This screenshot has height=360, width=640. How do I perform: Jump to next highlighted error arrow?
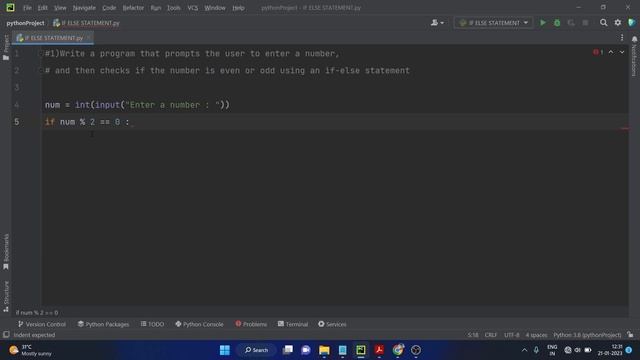pyautogui.click(x=622, y=52)
